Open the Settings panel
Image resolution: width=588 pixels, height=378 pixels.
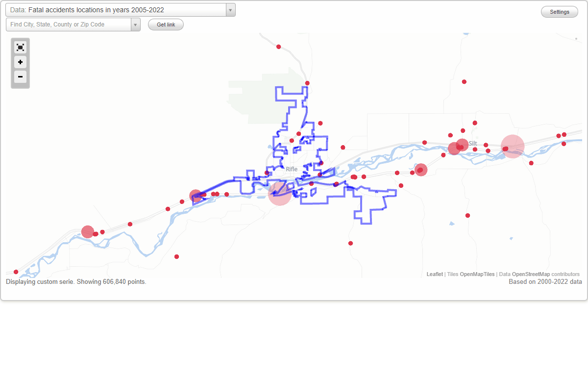pos(559,11)
